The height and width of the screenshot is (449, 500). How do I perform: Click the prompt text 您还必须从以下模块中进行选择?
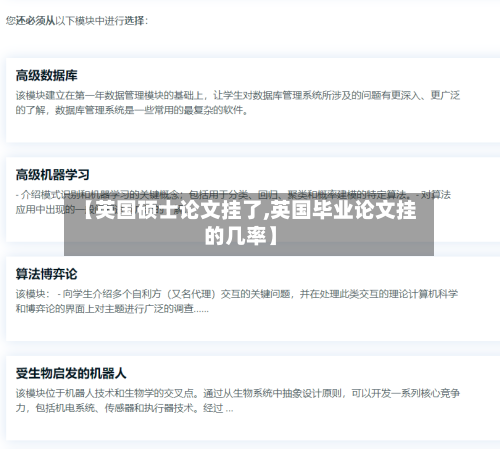[77, 21]
